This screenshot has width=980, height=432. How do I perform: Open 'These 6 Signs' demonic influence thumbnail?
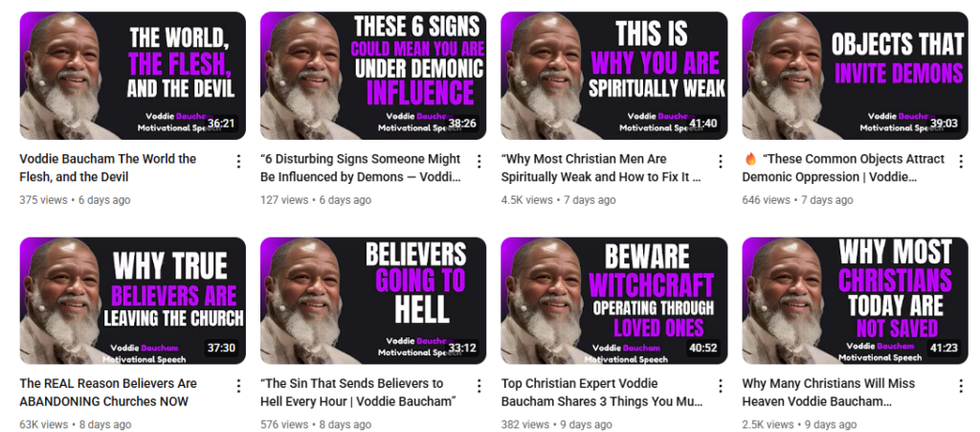tap(373, 76)
